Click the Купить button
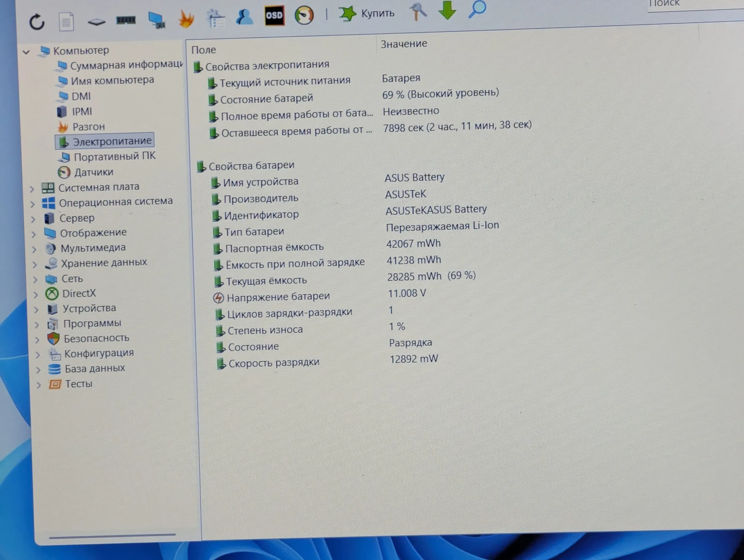The image size is (744, 560). click(366, 13)
